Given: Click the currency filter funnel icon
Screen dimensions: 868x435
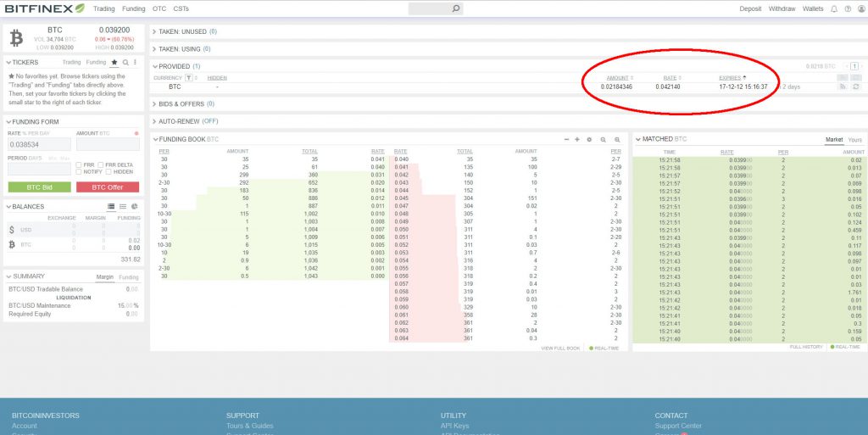Looking at the screenshot, I should point(189,78).
